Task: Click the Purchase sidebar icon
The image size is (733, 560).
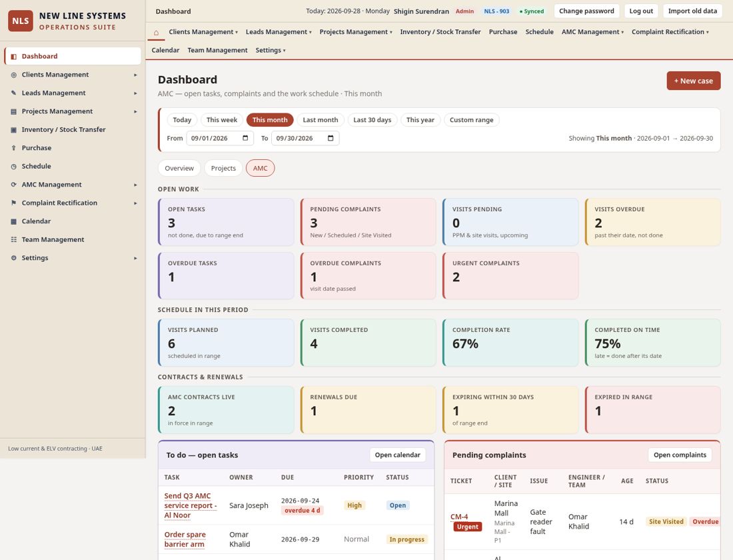Action: coord(13,148)
